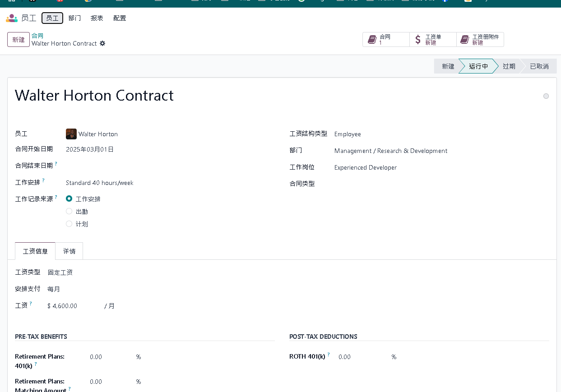
Task: Select the 出勤 radio option
Action: point(69,211)
